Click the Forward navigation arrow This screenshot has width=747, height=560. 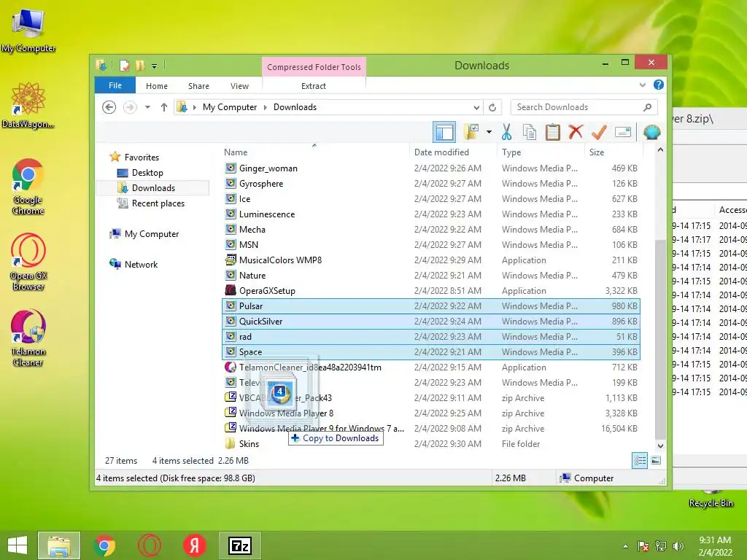130,107
